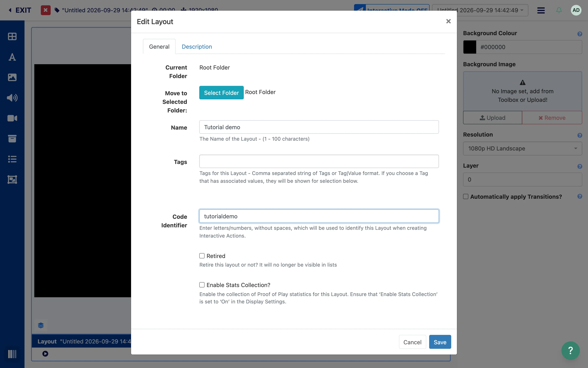Click the Code Identifier field
The image size is (588, 368).
(x=319, y=216)
